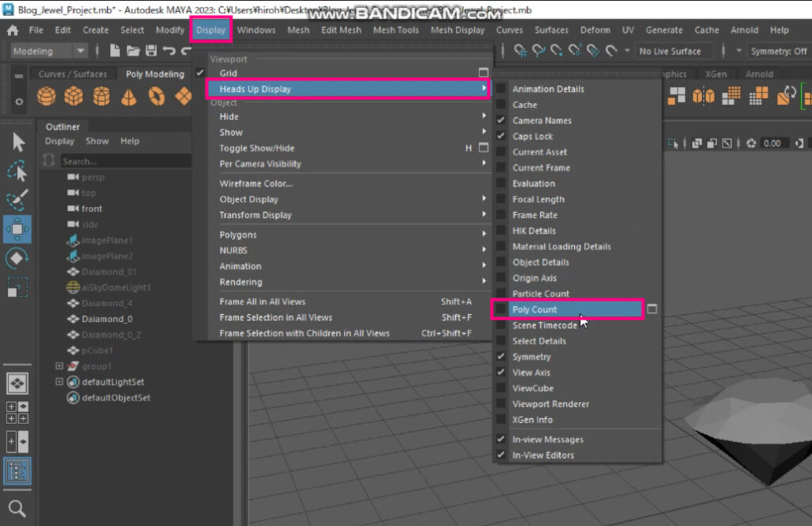The height and width of the screenshot is (526, 812).
Task: Open Outliner Display menu
Action: [x=59, y=141]
